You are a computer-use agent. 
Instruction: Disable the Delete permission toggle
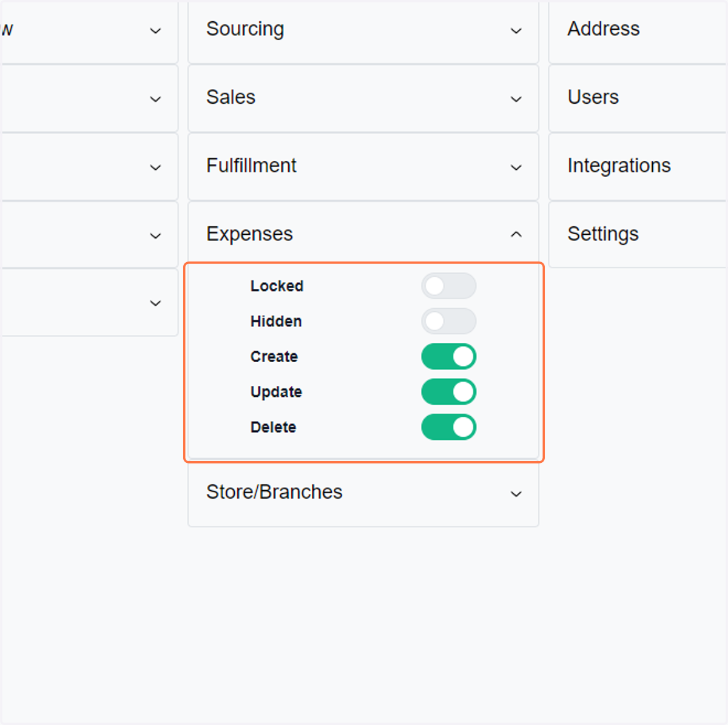(449, 427)
